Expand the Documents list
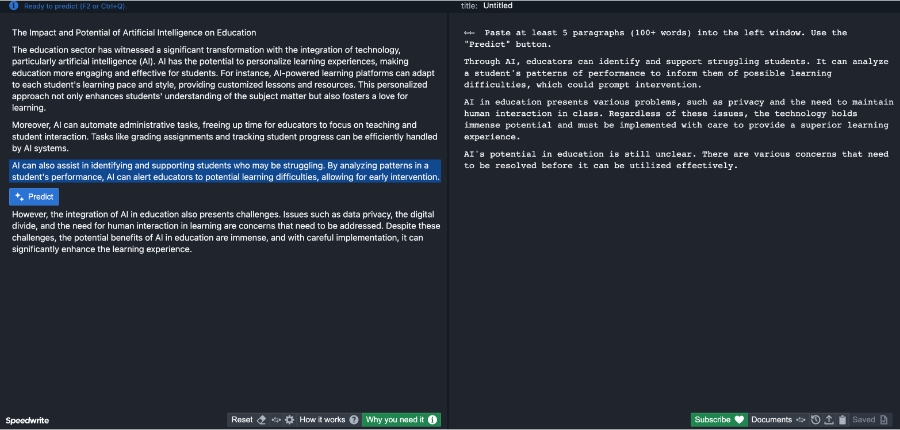900x430 pixels. tap(771, 420)
